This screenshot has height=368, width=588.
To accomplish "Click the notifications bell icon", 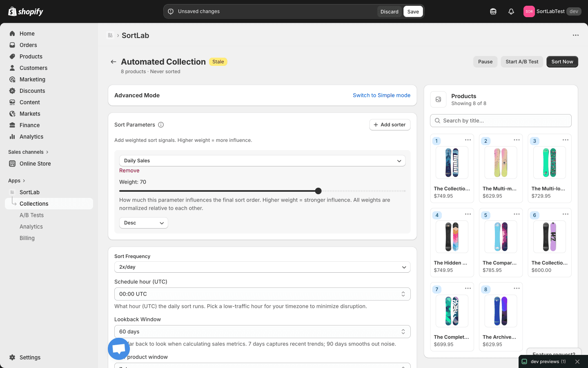I will coord(511,11).
